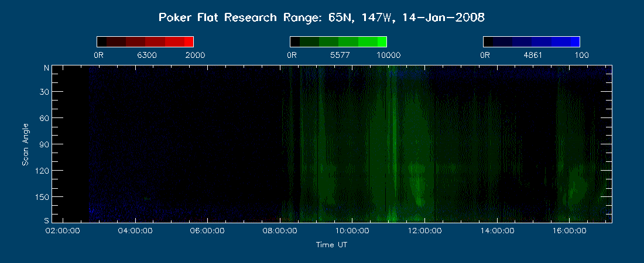Click the 30 scan angle label
The width and height of the screenshot is (644, 263).
[x=44, y=92]
